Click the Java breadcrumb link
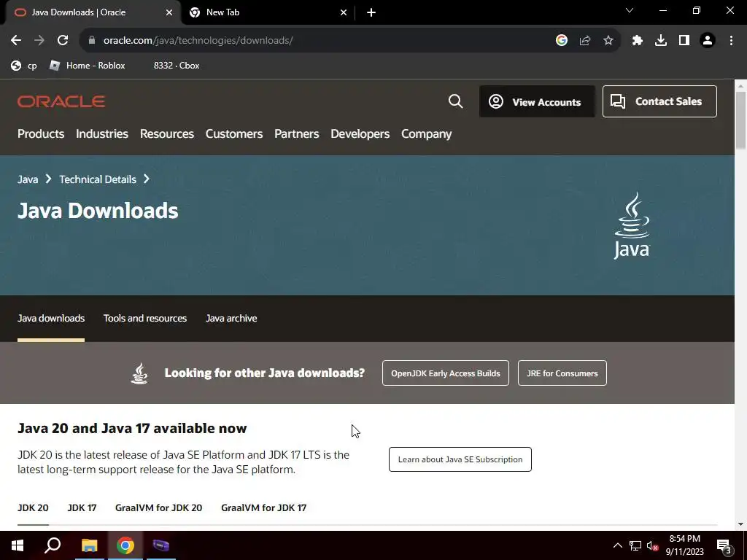The width and height of the screenshot is (747, 560). [x=28, y=179]
